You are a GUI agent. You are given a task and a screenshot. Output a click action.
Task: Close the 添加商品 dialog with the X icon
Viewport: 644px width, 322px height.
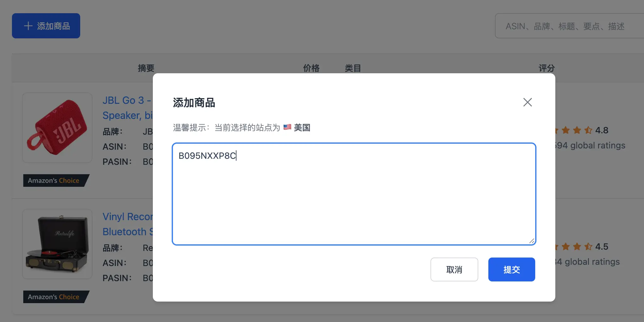point(527,102)
